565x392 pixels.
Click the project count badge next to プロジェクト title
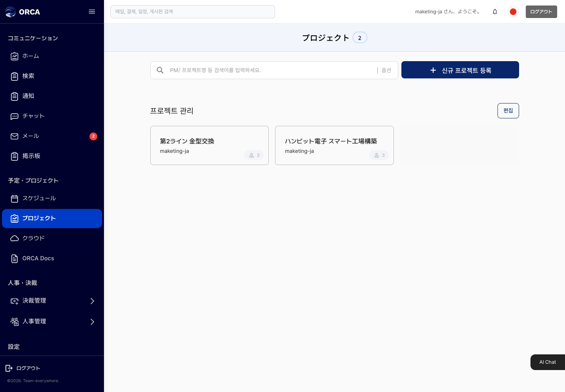[x=360, y=38]
